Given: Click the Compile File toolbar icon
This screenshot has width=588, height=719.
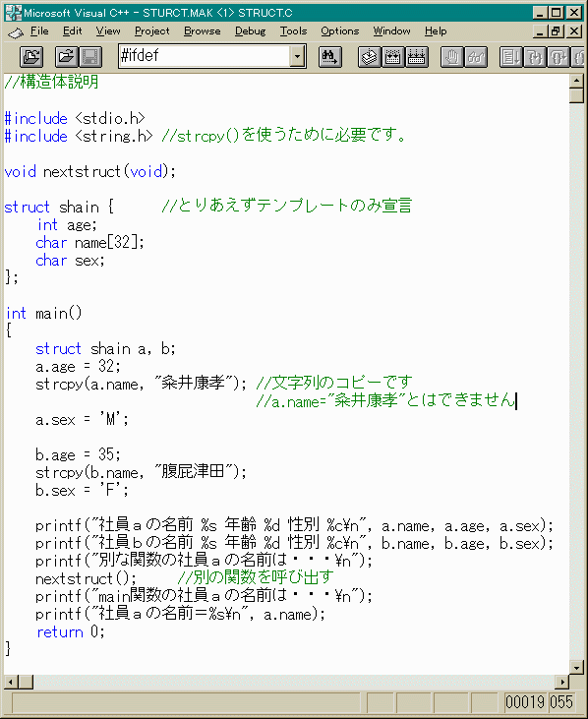Looking at the screenshot, I should click(x=370, y=57).
